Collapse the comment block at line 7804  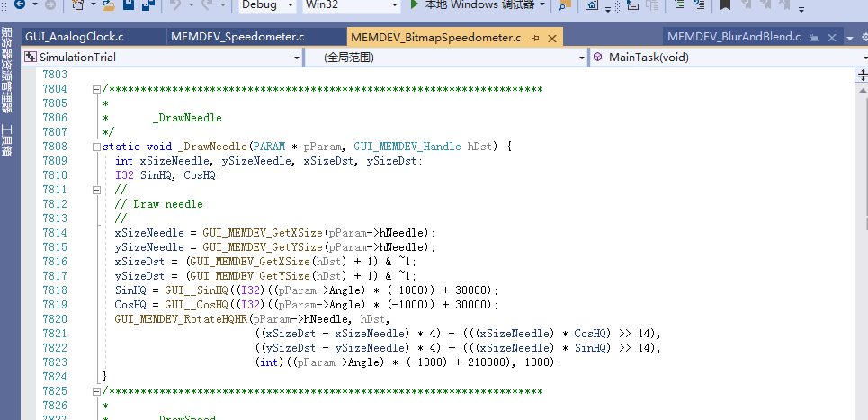tap(96, 89)
